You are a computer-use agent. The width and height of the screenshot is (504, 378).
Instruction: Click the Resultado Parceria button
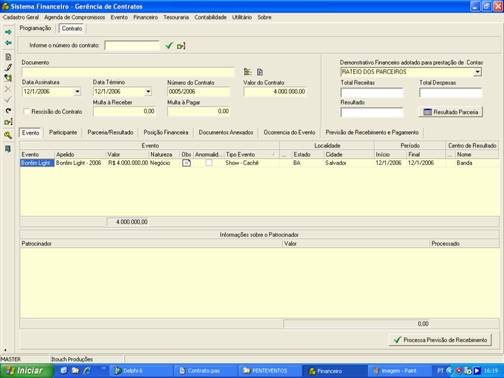tap(451, 112)
